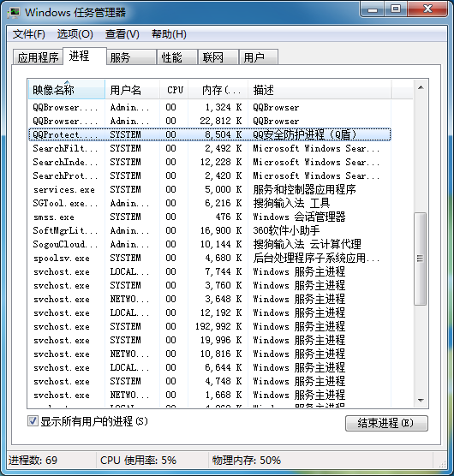Select the SearchFilt... process row

(210, 148)
